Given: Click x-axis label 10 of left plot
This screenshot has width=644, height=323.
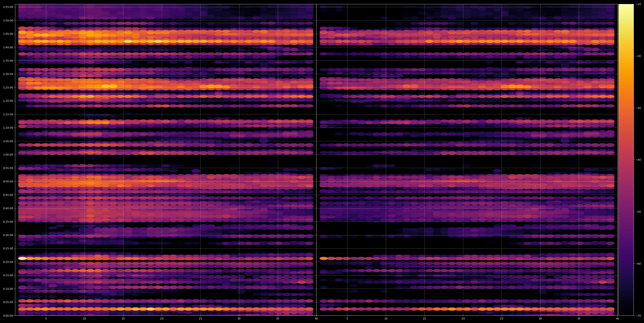Looking at the screenshot, I should (x=84, y=319).
